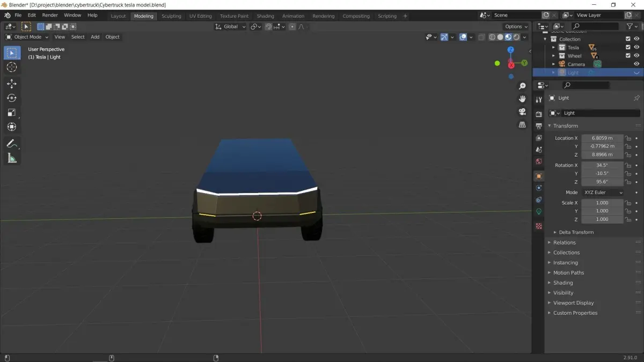
Task: Open the Edit menu
Action: tap(32, 15)
